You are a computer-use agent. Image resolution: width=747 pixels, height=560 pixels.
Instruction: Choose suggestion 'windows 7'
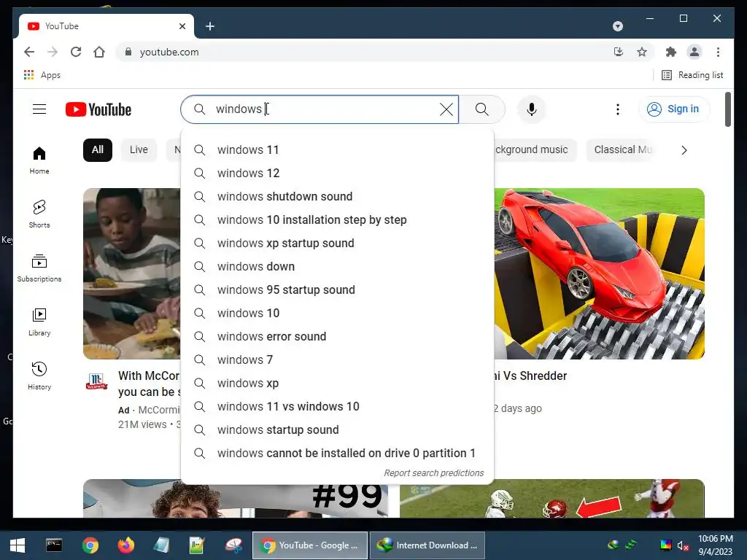(x=337, y=360)
